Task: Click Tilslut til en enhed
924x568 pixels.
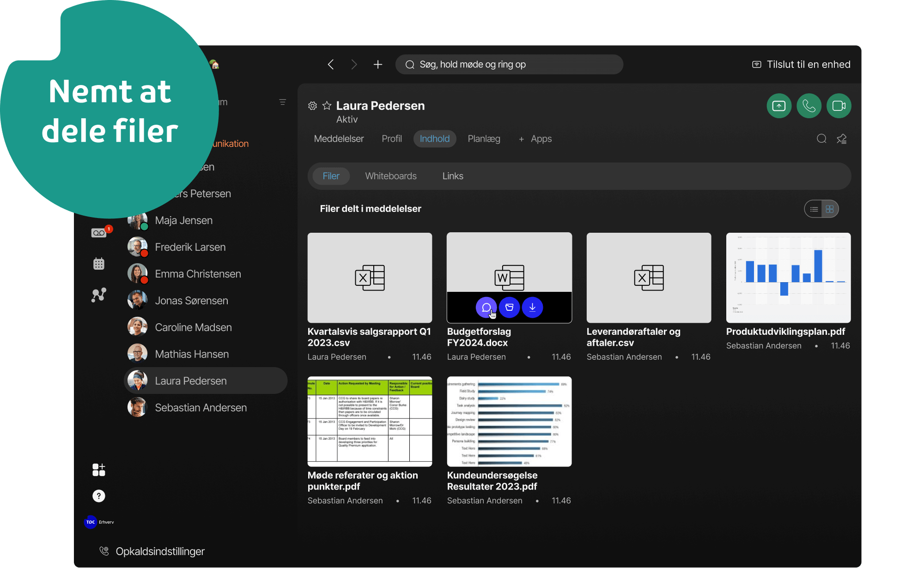Action: [801, 65]
